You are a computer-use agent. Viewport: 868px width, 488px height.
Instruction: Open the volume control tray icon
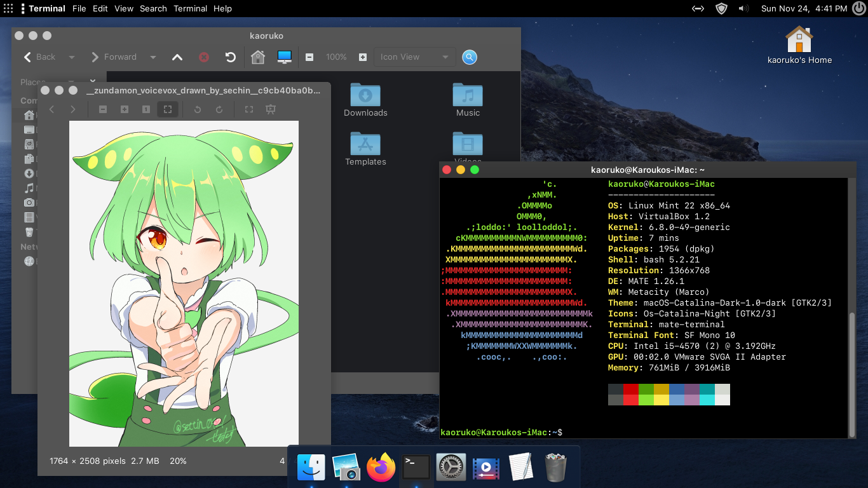coord(743,9)
